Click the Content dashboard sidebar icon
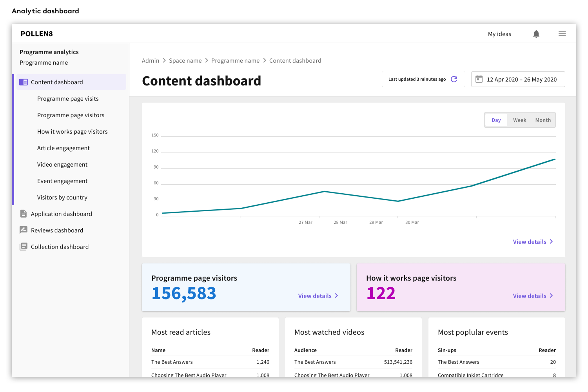 tap(24, 82)
